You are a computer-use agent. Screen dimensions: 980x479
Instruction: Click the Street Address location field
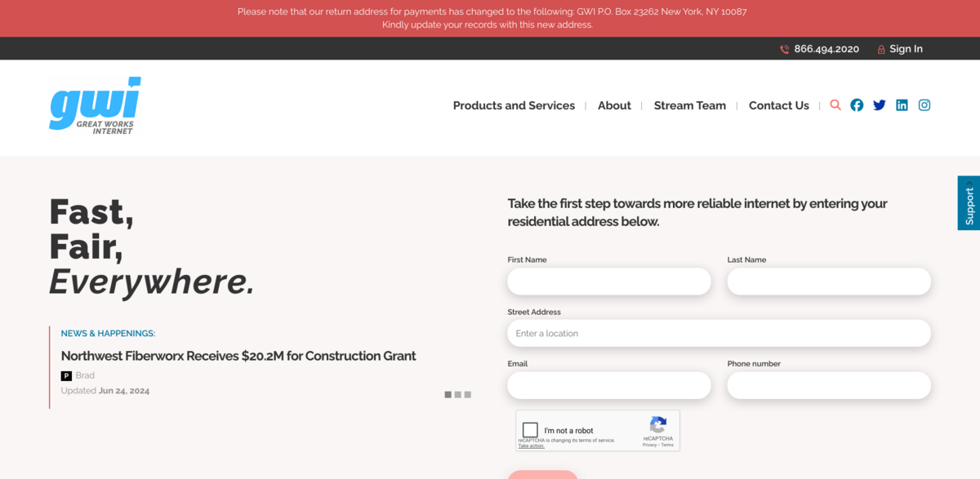719,333
